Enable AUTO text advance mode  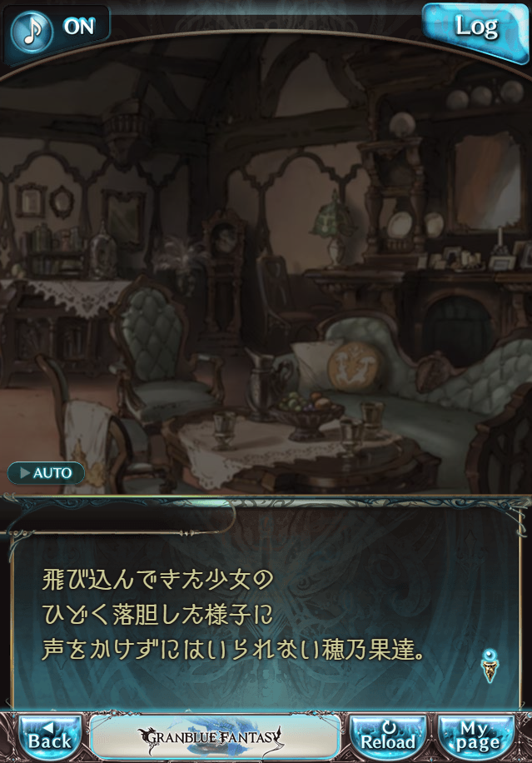pos(46,472)
